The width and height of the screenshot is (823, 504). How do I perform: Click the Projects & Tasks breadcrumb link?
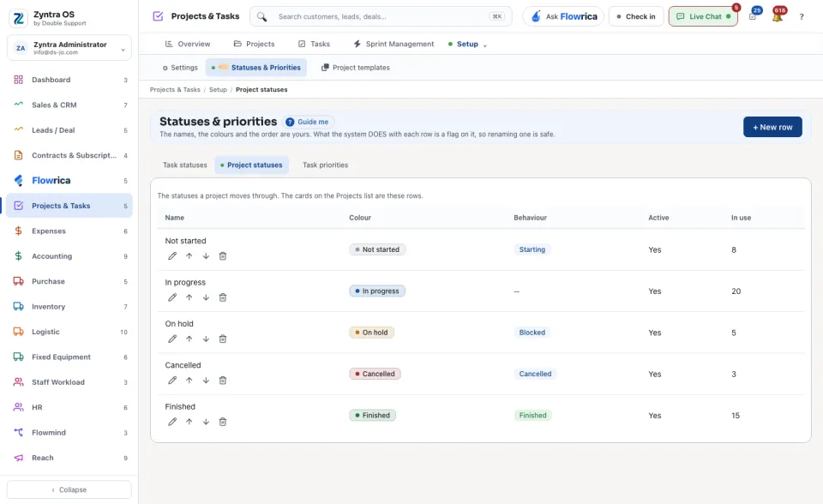(175, 90)
